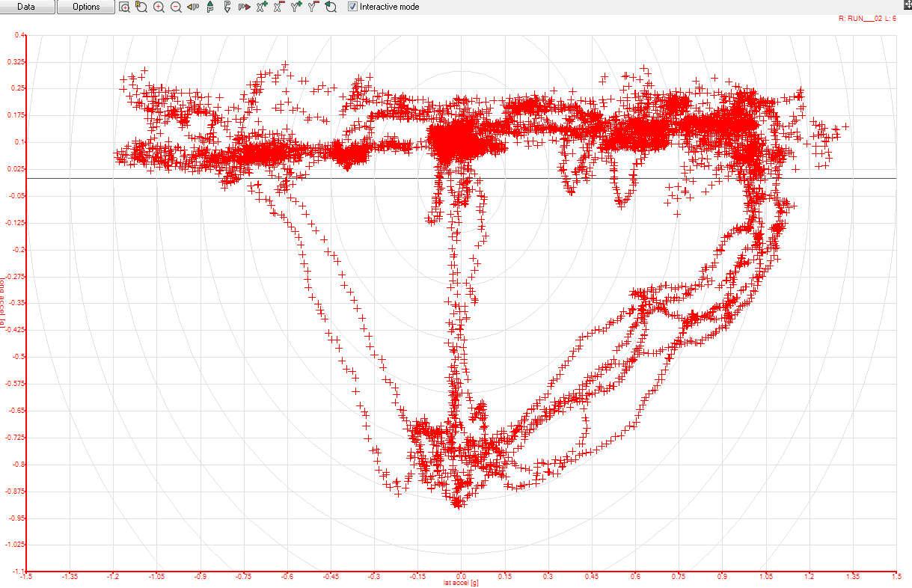The height and width of the screenshot is (588, 912).
Task: Click the 0.4 tick on the Y axis
Action: [20, 34]
